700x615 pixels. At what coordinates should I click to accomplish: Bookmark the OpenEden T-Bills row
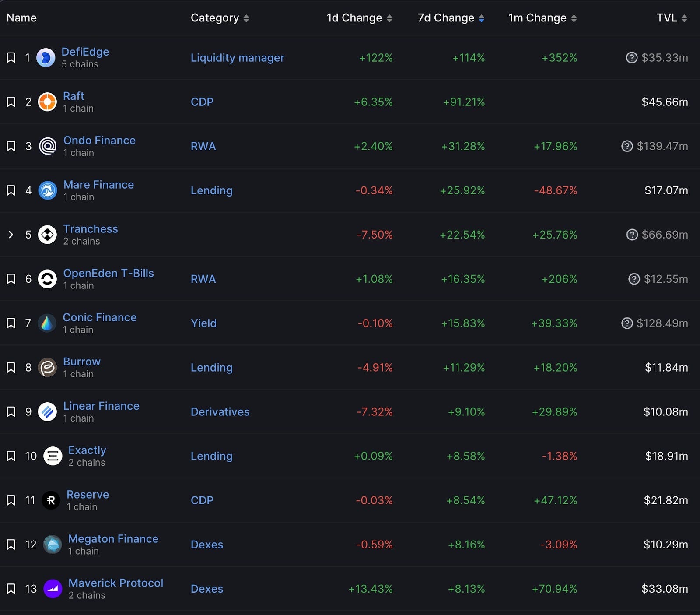[x=11, y=279]
